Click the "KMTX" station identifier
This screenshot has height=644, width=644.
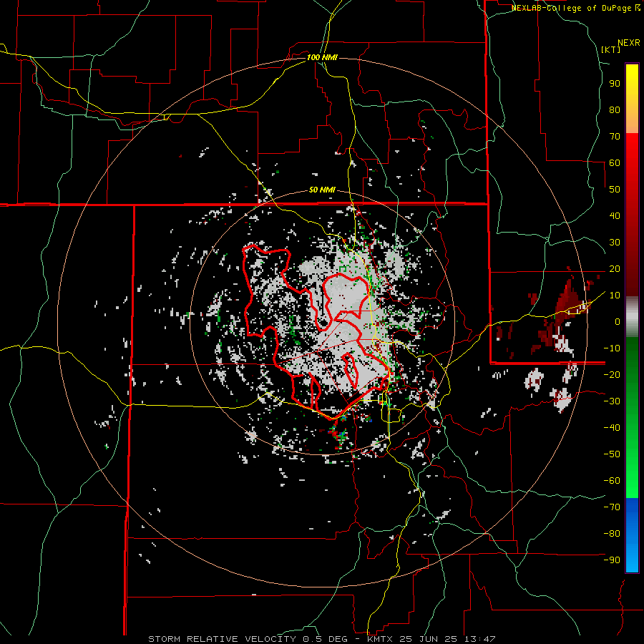[379, 639]
